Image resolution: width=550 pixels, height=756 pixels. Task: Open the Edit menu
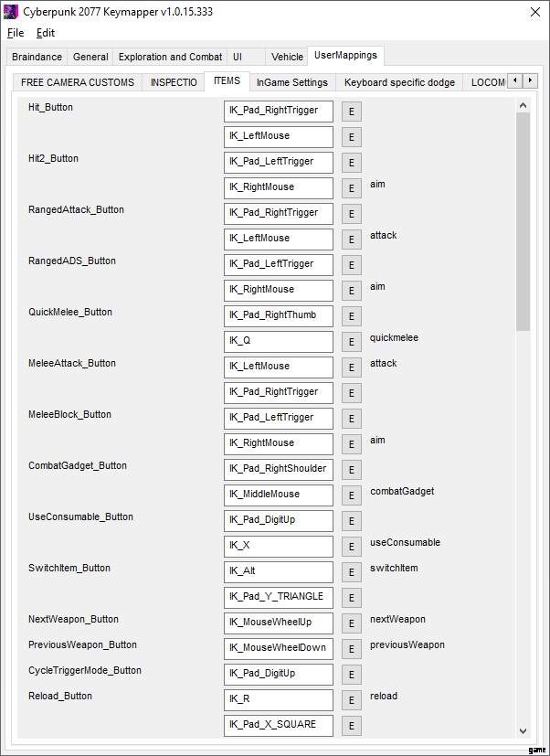click(x=46, y=33)
